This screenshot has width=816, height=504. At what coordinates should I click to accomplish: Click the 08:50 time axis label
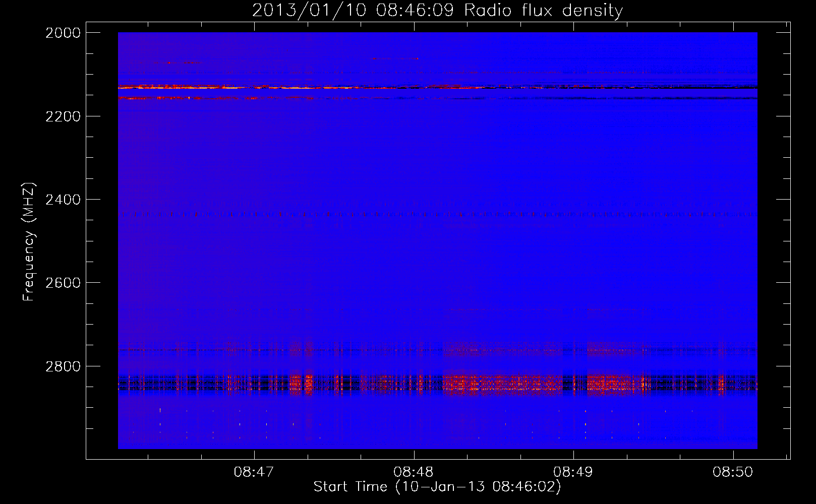733,472
